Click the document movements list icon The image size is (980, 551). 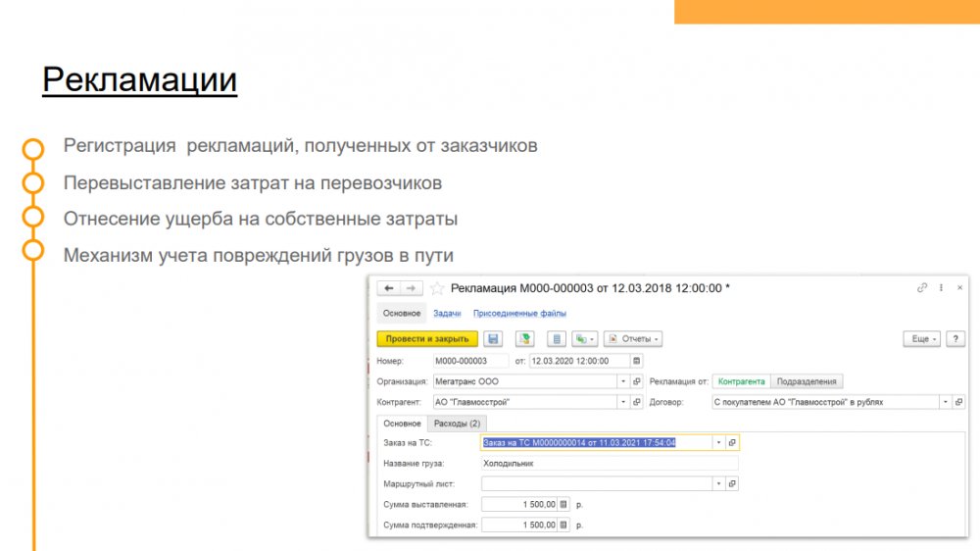(x=557, y=338)
